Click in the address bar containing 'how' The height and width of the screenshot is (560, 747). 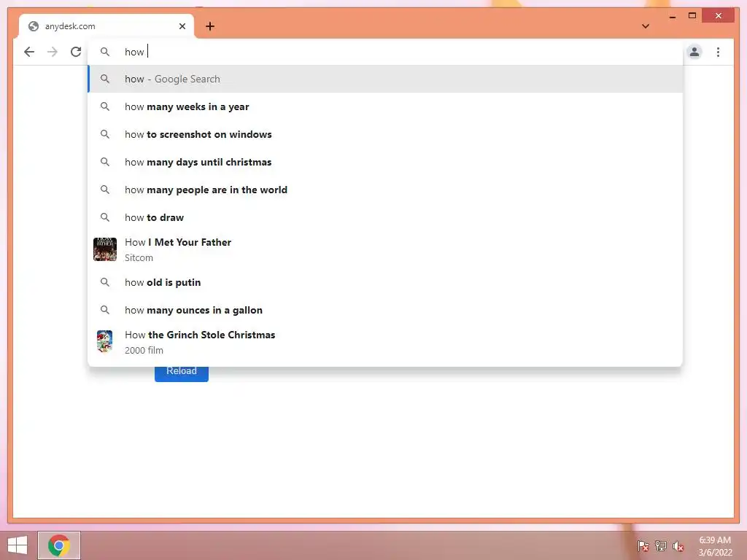pos(386,52)
